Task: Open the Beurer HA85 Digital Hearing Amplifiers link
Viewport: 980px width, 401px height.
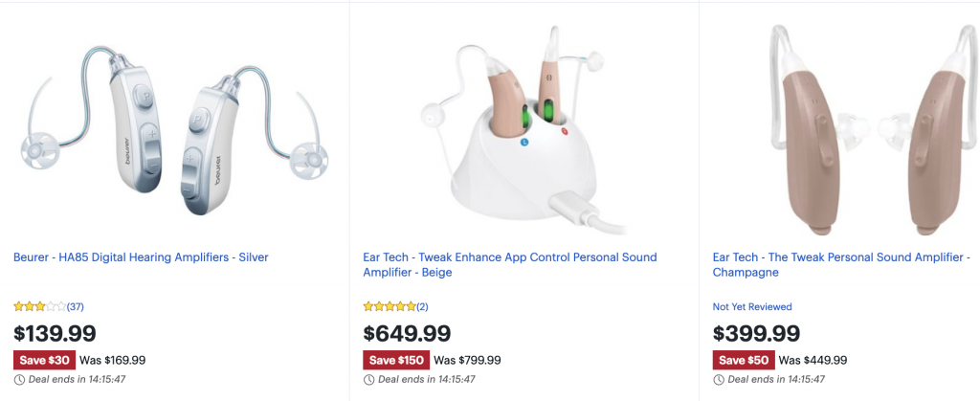Action: point(141,257)
